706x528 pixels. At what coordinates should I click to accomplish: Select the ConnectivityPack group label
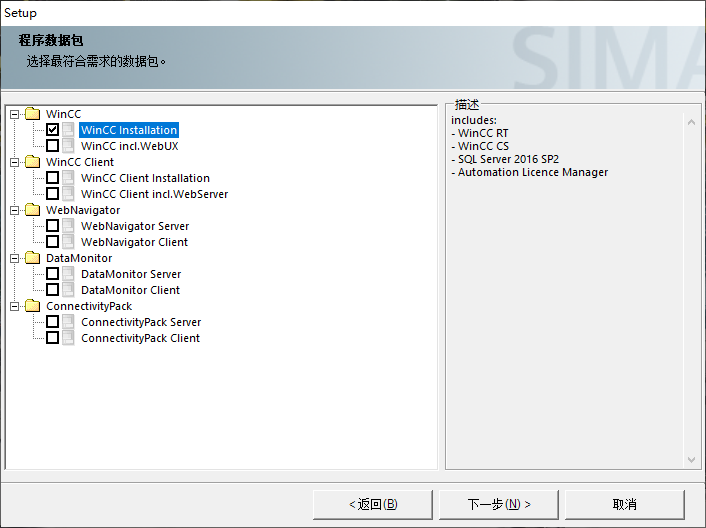click(x=89, y=306)
